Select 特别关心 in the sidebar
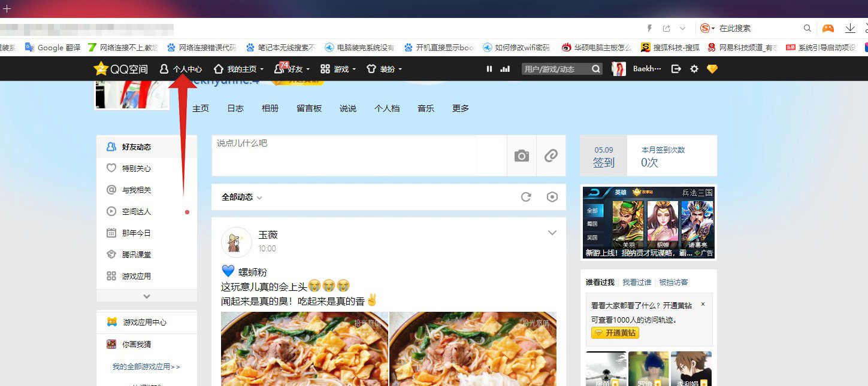This screenshot has height=386, width=868. [x=147, y=169]
